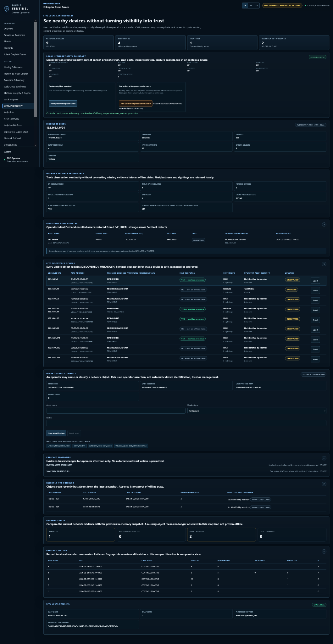Open Identity & Token Defense
This screenshot has width=333, height=644.
click(x=16, y=74)
